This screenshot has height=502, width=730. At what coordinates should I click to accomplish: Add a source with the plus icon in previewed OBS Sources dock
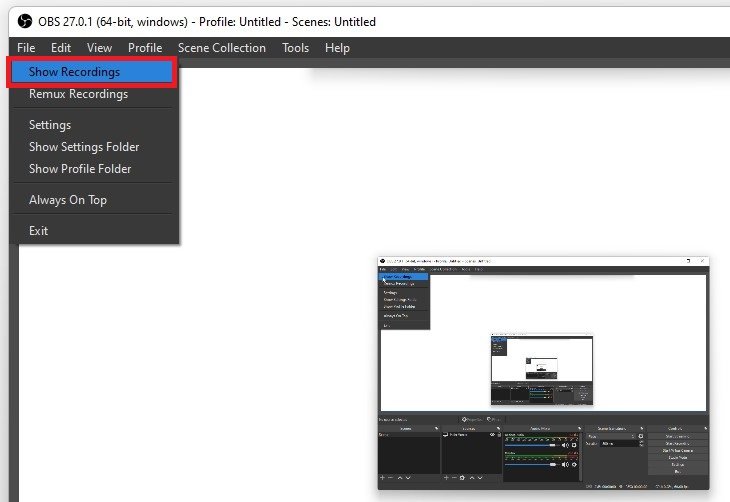coord(446,478)
